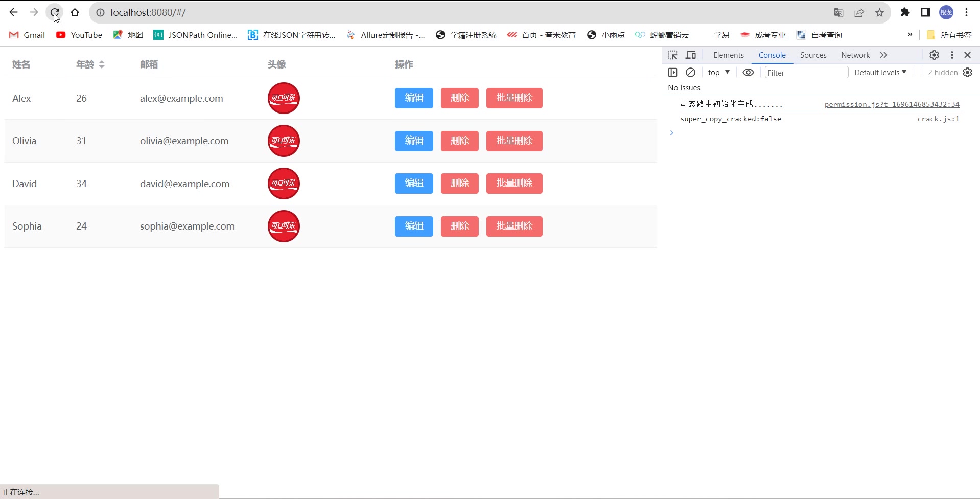This screenshot has width=980, height=499.
Task: Open DevTools settings gear
Action: point(934,55)
